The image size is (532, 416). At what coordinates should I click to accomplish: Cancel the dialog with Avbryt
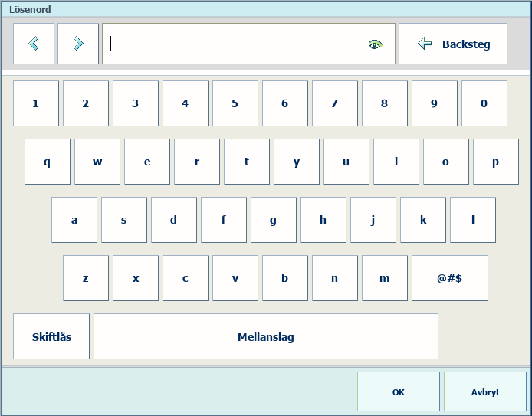click(485, 391)
